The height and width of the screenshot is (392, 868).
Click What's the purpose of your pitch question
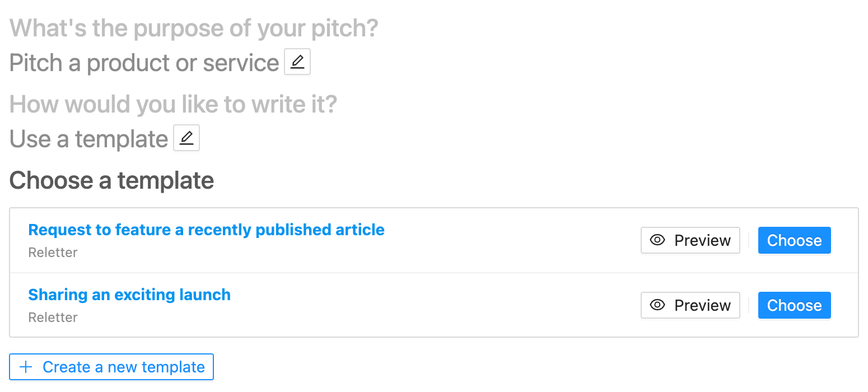pyautogui.click(x=194, y=28)
